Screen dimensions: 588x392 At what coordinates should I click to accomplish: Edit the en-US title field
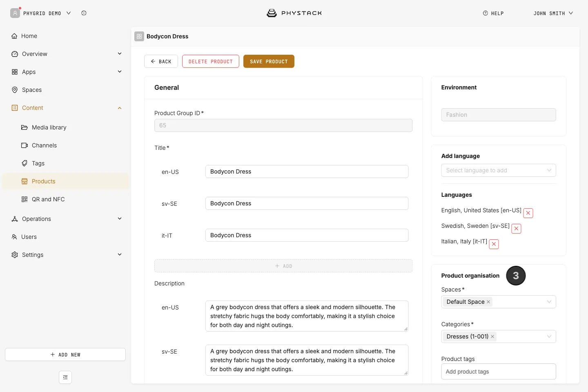307,171
